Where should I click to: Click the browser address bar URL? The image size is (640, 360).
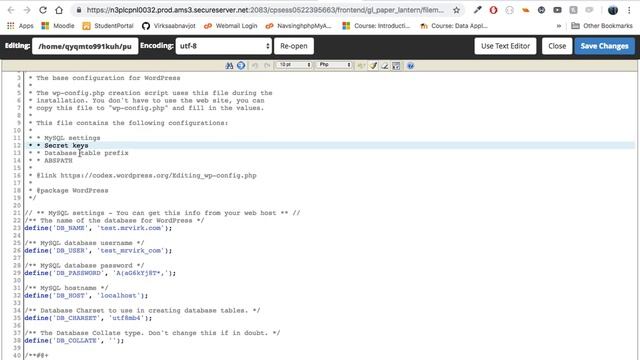pos(264,10)
